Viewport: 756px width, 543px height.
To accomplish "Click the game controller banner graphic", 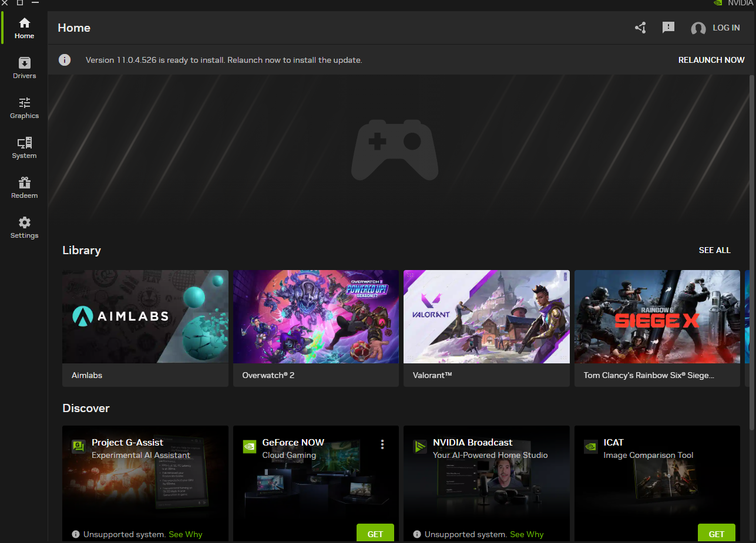I will [x=395, y=150].
